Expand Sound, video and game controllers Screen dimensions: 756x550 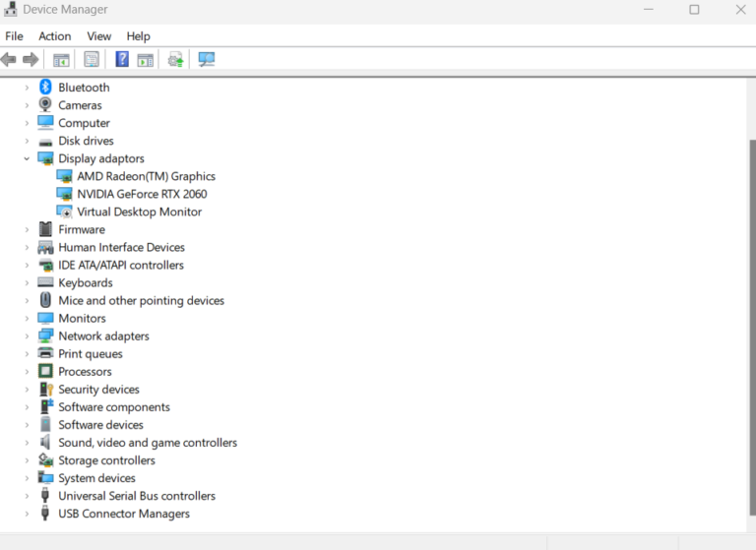[x=27, y=443]
